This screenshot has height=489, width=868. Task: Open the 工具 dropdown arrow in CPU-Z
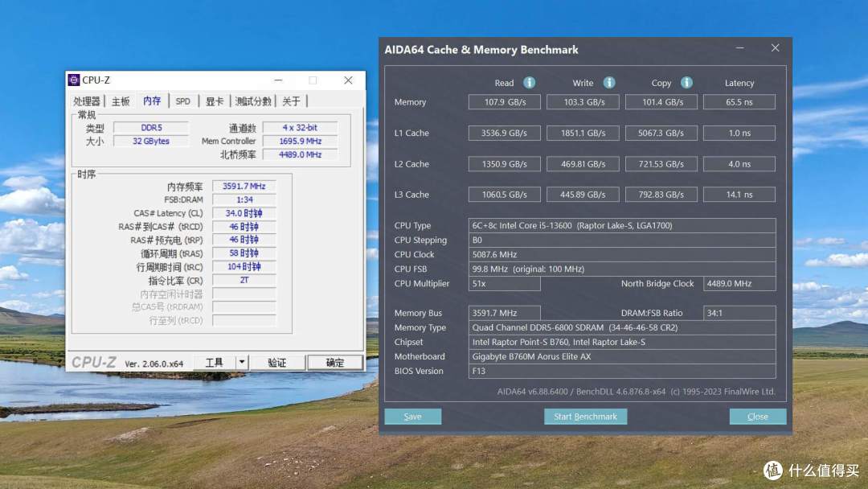click(x=242, y=363)
